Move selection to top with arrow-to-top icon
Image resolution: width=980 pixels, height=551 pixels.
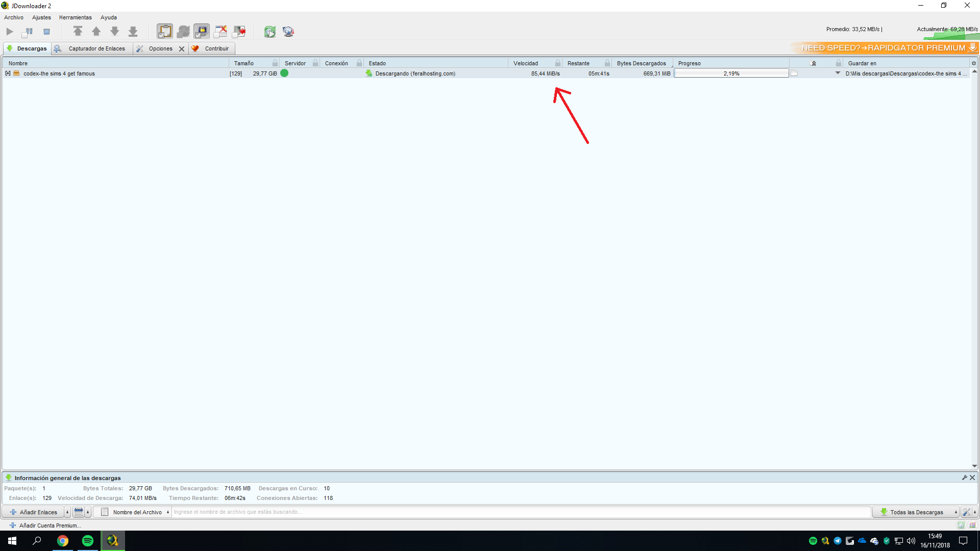[78, 32]
